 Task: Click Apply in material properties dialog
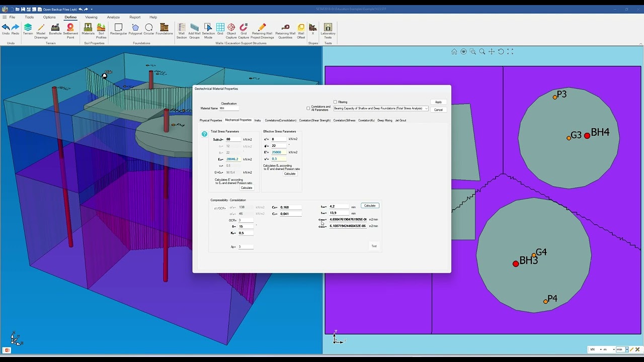438,102
